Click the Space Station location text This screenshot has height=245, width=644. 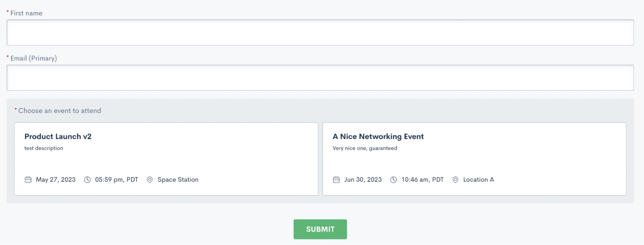coord(178,180)
